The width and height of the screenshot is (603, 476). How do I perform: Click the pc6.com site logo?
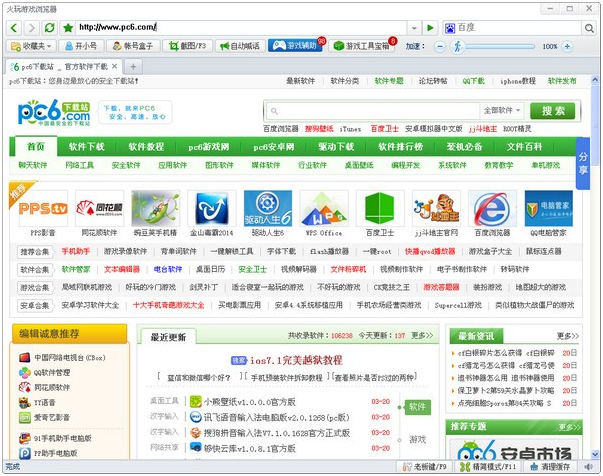(x=54, y=112)
